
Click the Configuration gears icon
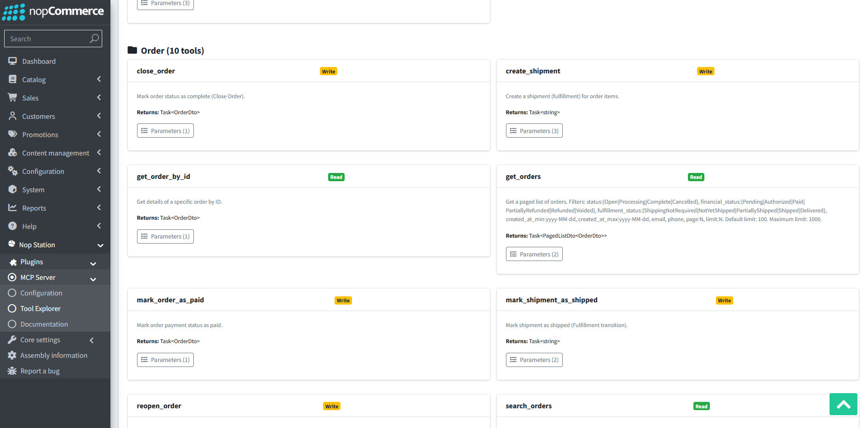[12, 171]
